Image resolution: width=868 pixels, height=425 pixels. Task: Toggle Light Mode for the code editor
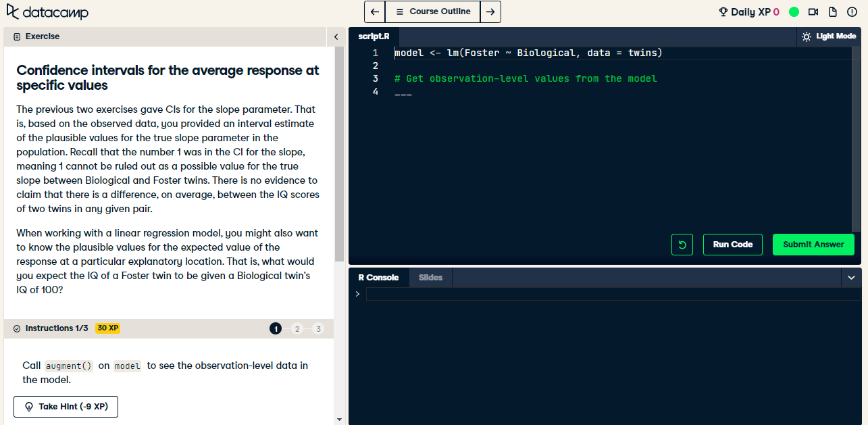(828, 36)
